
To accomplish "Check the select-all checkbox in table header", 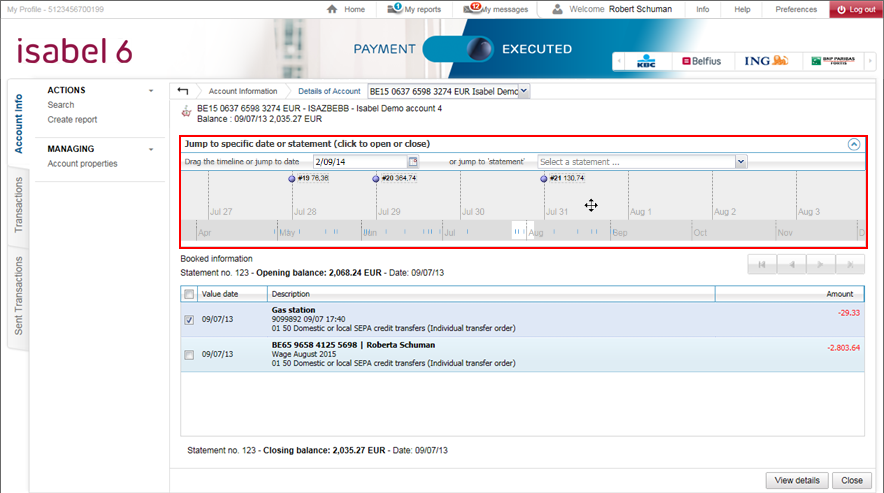I will pos(189,294).
